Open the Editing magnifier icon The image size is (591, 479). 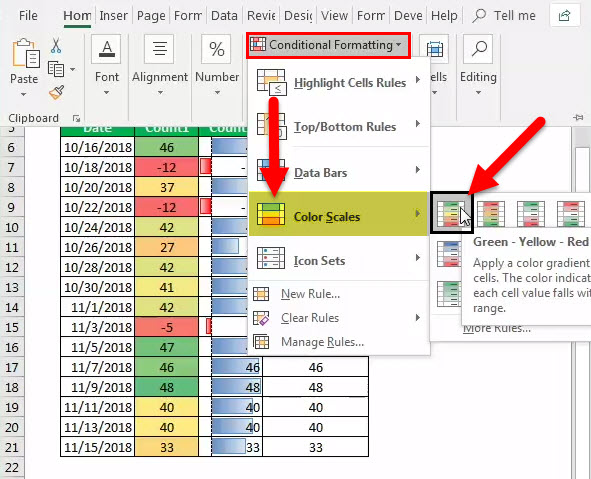click(479, 49)
